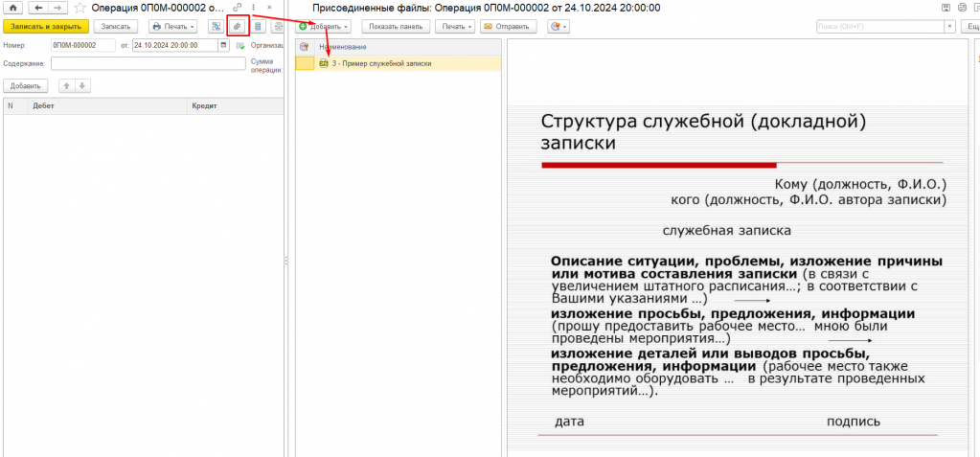The image size is (980, 457).
Task: Click the posted-status icon beside the date
Action: [x=240, y=46]
